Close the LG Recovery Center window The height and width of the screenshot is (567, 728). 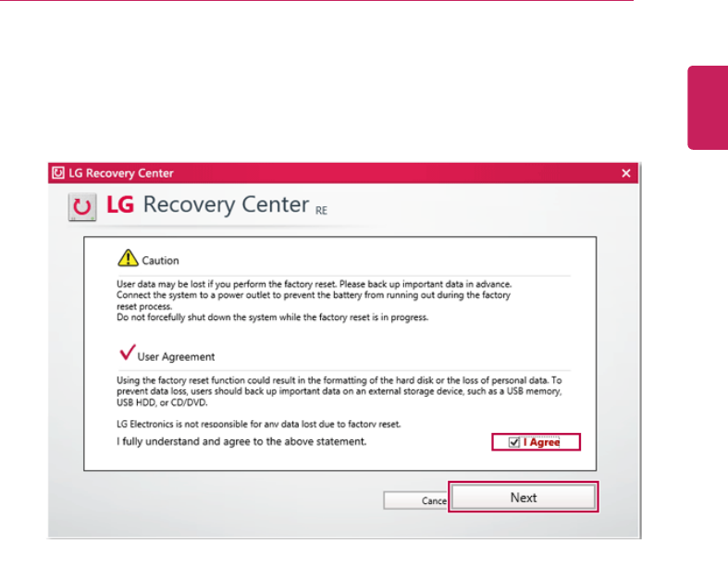coord(626,173)
